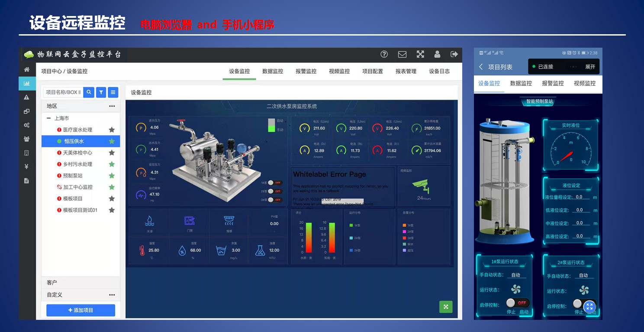Click the filter funnel button

[x=101, y=92]
